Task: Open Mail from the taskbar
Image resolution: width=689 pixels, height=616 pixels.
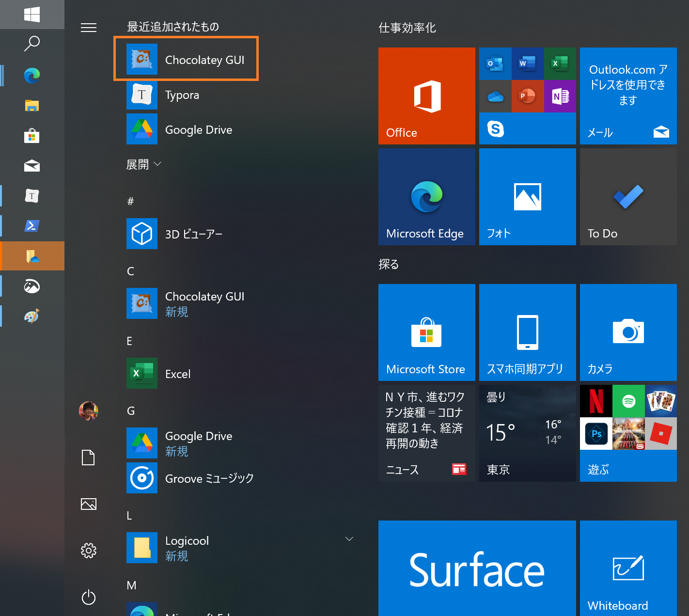Action: click(x=32, y=166)
